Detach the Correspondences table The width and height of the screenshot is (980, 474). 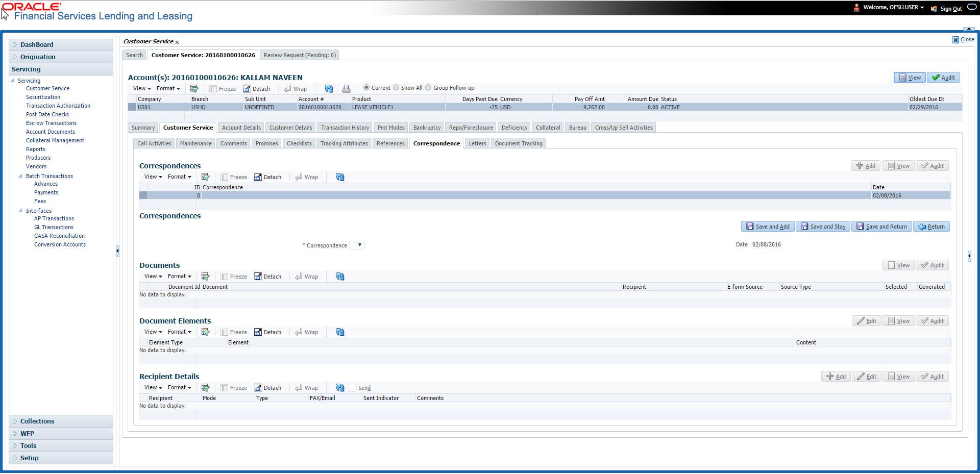coord(267,177)
